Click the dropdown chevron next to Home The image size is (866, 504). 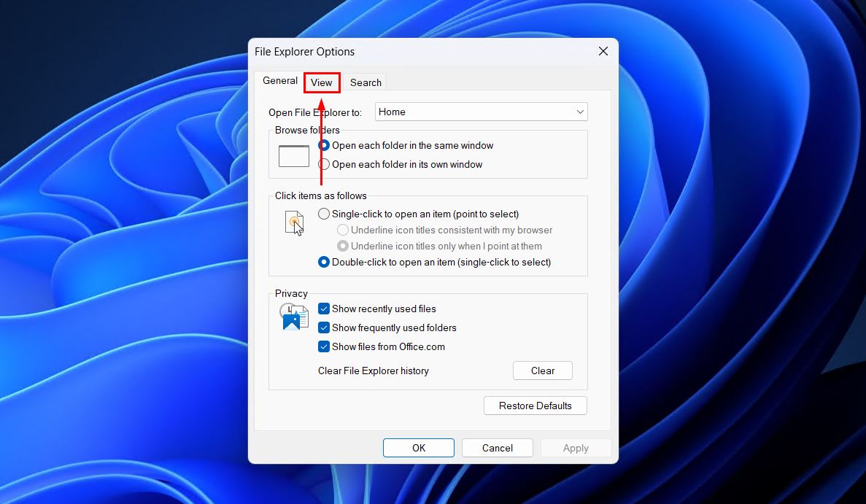point(580,112)
